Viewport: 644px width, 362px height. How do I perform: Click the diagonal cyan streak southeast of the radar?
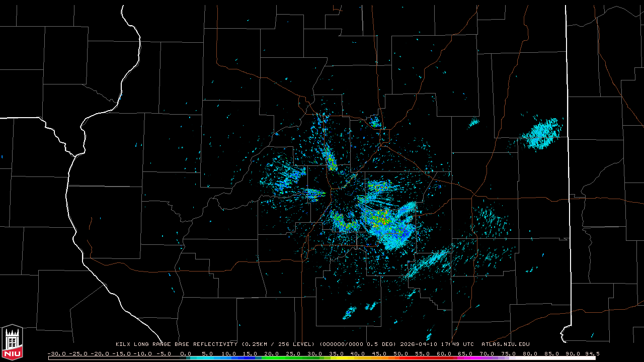tap(428, 262)
